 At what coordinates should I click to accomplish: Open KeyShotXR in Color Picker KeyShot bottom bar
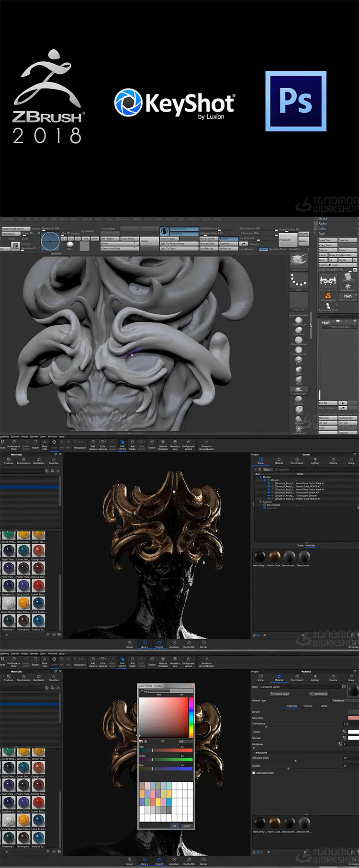point(189,861)
